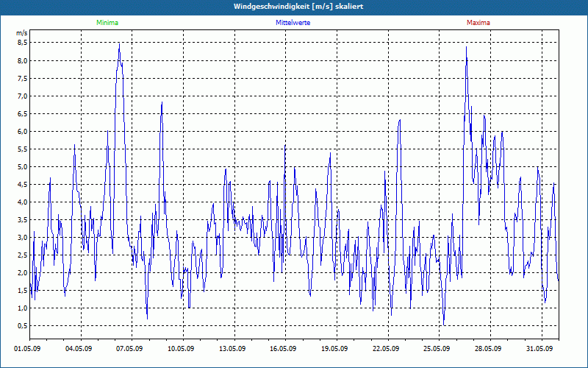Viewport: 588px width, 368px height.
Task: Click the 2,0 y-axis value
Action: [22, 272]
